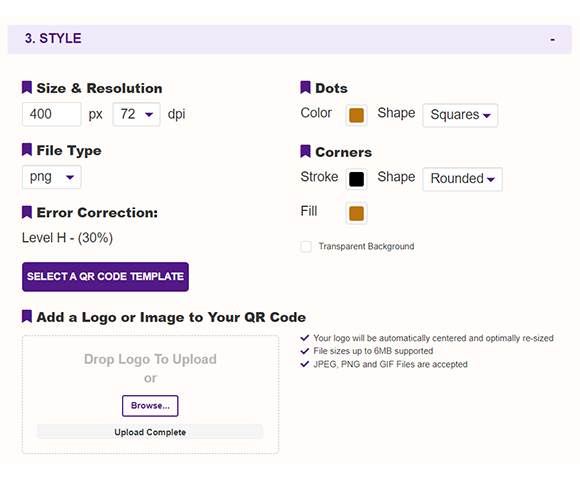Viewport: 580px width, 480px height.
Task: Click the minus icon in STYLE header
Action: (552, 40)
